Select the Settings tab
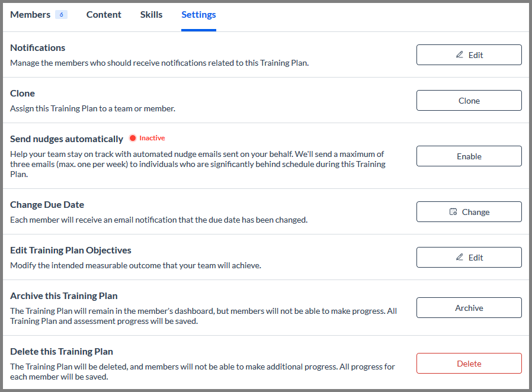The image size is (532, 392). coord(198,15)
